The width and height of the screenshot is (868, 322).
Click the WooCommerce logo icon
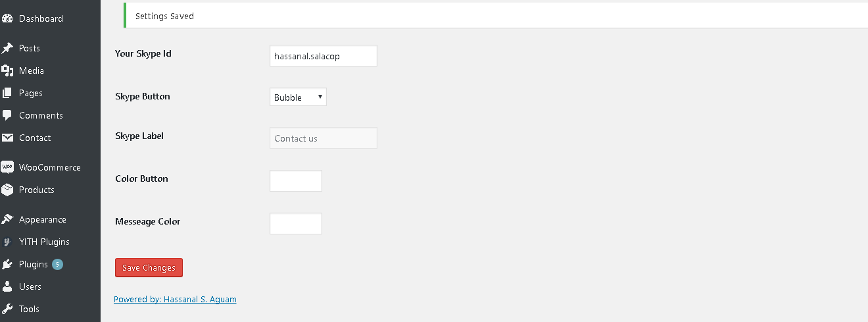point(7,167)
